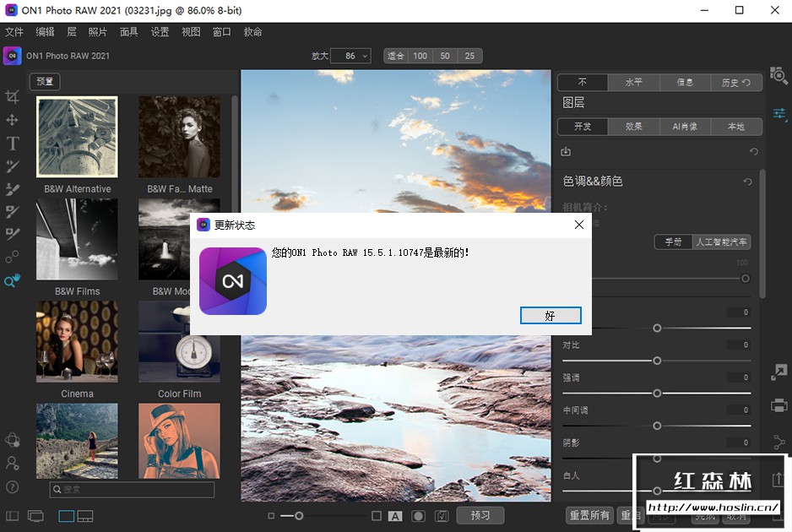Select the 手册 manual mode

[x=673, y=242]
